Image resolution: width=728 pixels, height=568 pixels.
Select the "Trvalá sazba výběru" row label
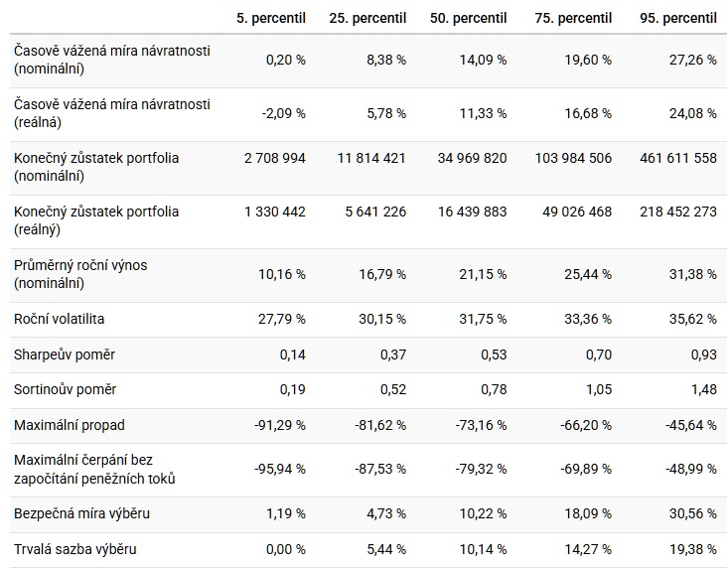pyautogui.click(x=75, y=550)
